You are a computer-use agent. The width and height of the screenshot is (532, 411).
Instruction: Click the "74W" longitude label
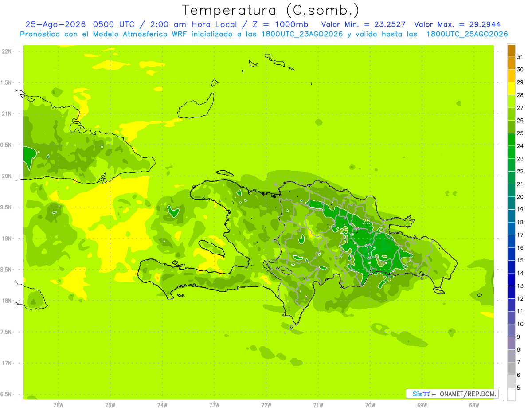[x=162, y=405]
